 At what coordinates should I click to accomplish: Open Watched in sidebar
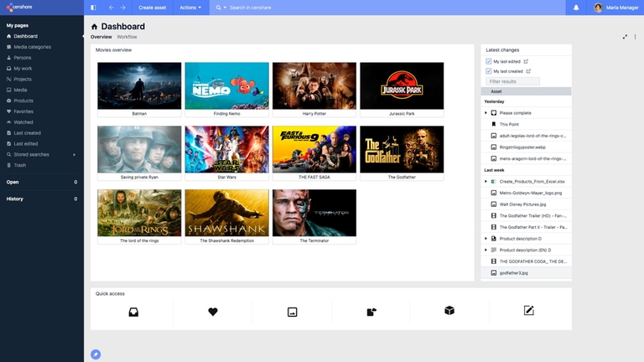23,122
